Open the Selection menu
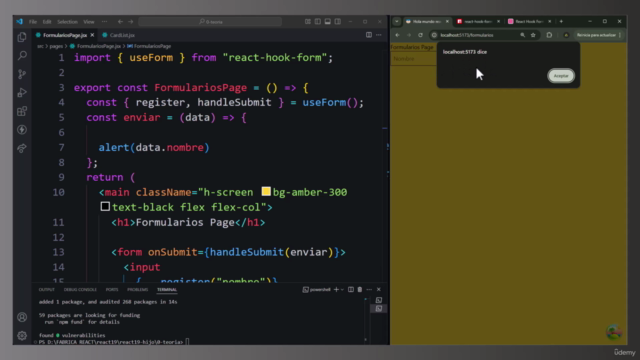This screenshot has height=360, width=640. click(x=67, y=22)
